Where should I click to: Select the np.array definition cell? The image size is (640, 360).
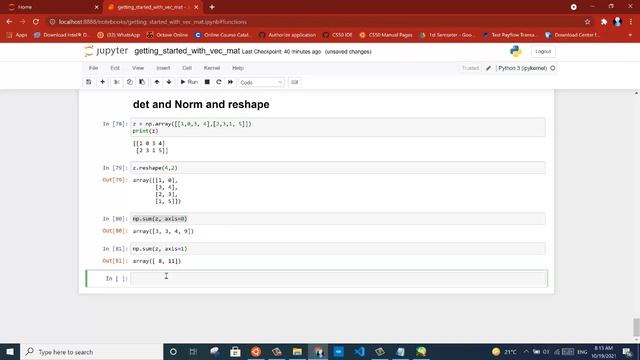pyautogui.click(x=338, y=127)
